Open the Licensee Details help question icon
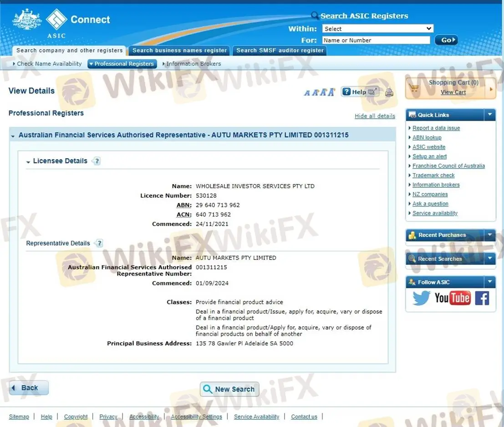This screenshot has width=504, height=427. [97, 161]
